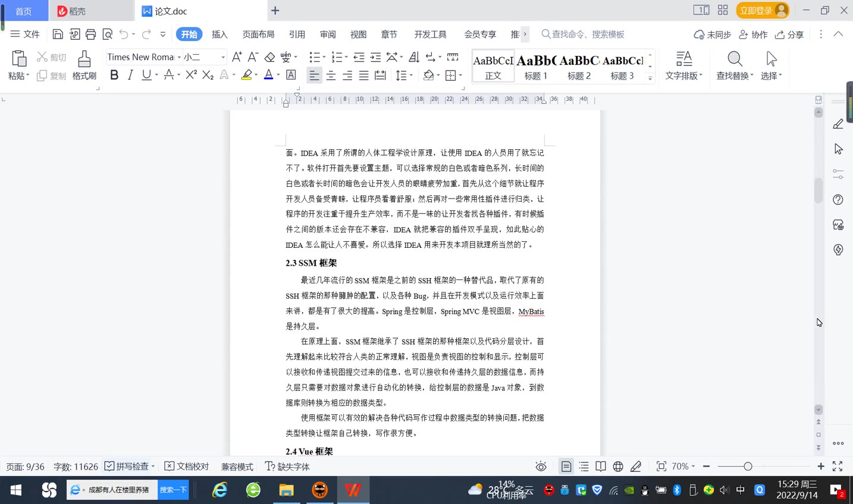Open the Times New Roman font dropdown

click(x=179, y=57)
